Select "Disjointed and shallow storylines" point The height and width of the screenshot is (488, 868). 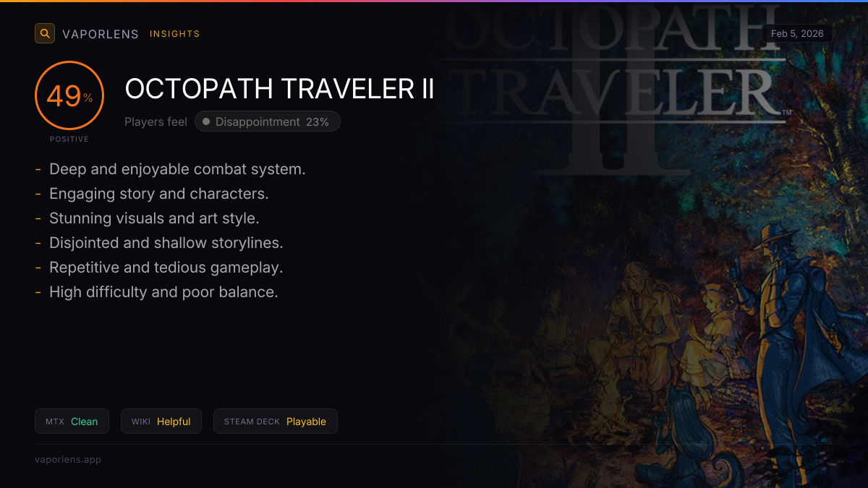click(x=166, y=243)
